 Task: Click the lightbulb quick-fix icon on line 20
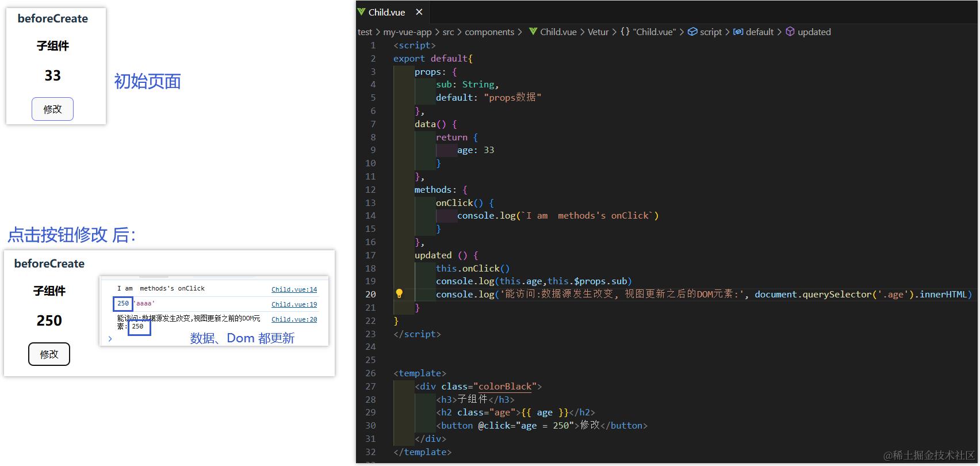(399, 294)
